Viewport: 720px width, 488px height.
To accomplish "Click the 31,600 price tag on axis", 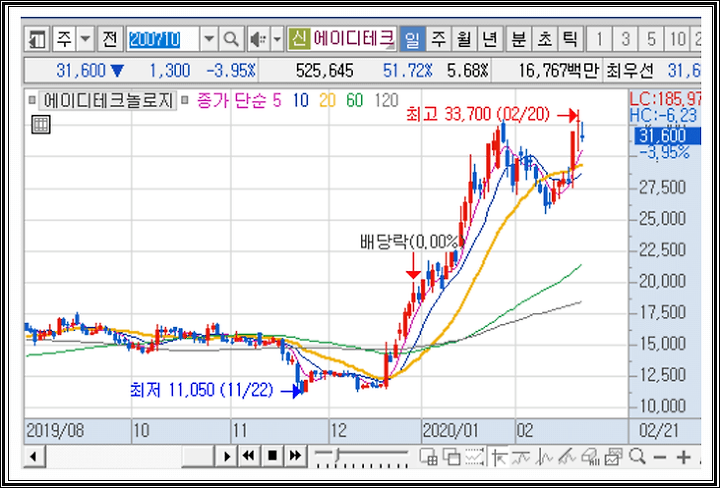I will point(668,136).
